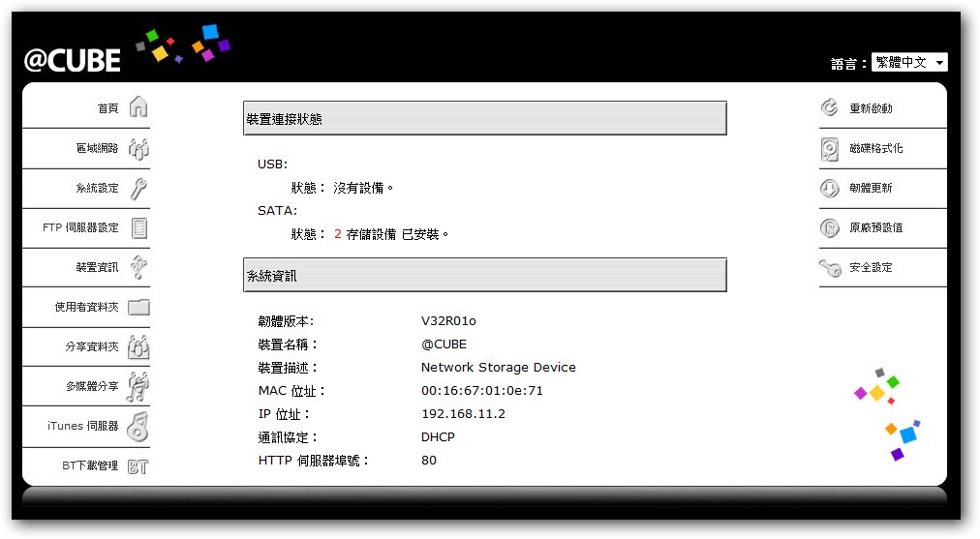Click 安全設定 security link
The image size is (980, 539).
click(x=871, y=267)
